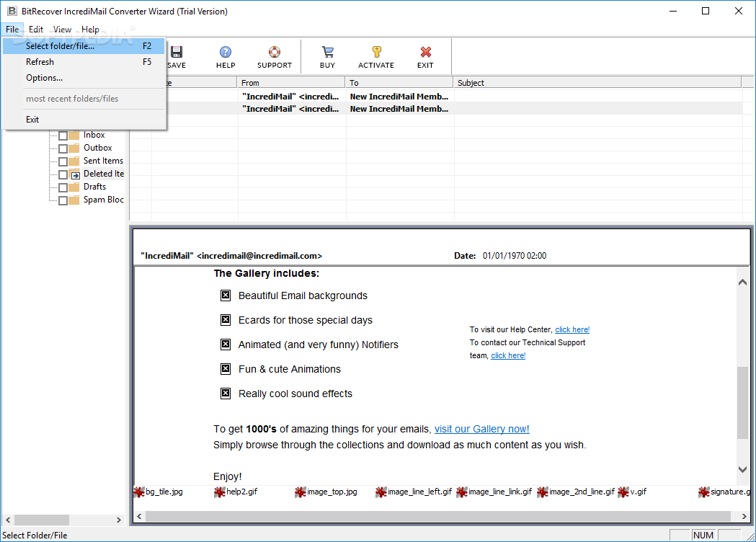Click the BitRecover app icon in title bar
This screenshot has height=542, width=756.
coord(12,11)
